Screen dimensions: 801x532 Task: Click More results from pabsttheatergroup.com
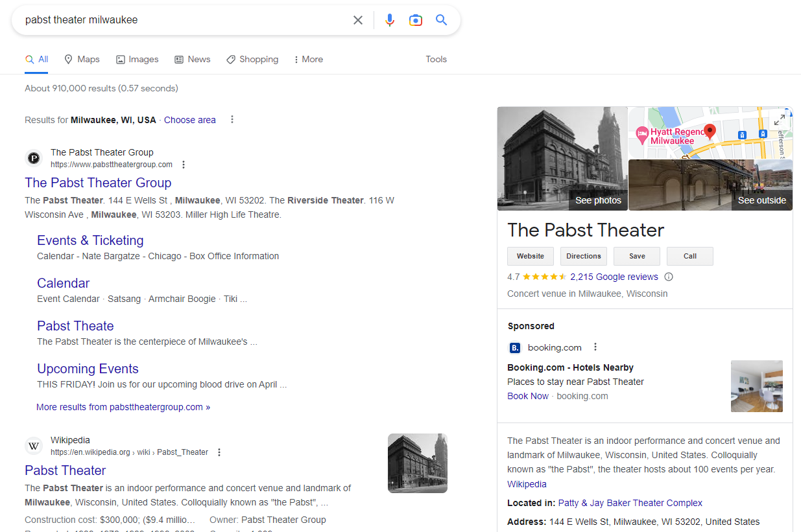[123, 407]
